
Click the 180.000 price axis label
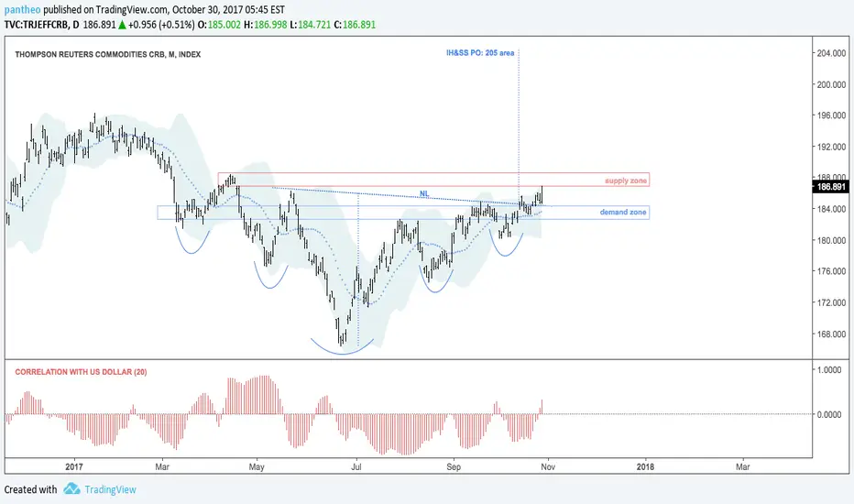(831, 240)
